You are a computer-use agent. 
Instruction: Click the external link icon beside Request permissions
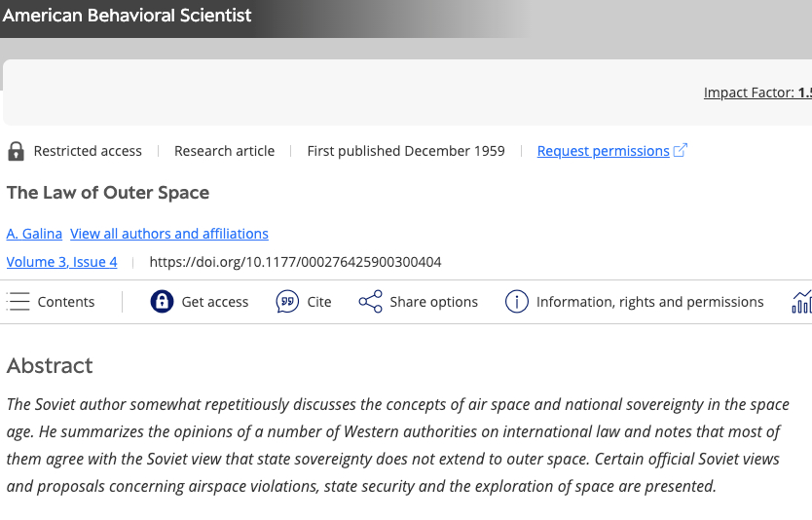coord(681,151)
